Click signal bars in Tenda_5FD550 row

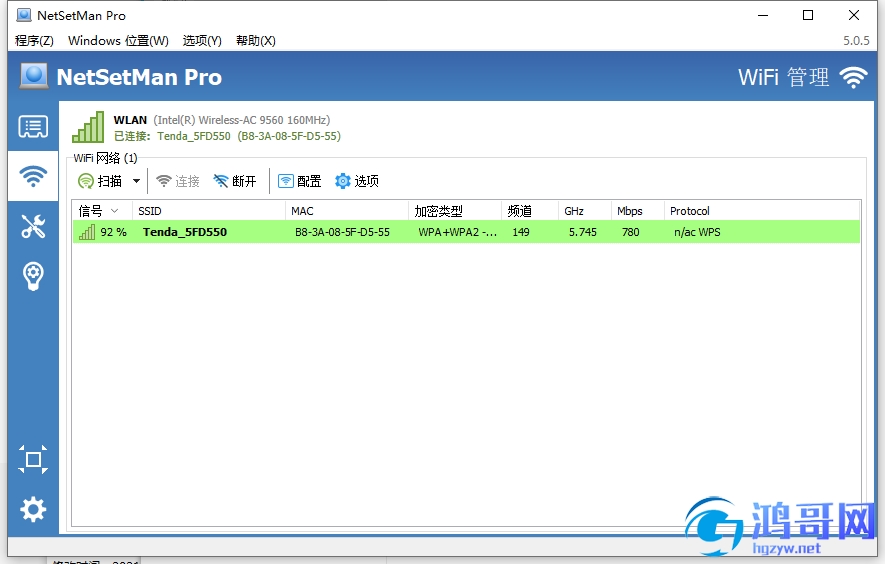pos(87,232)
